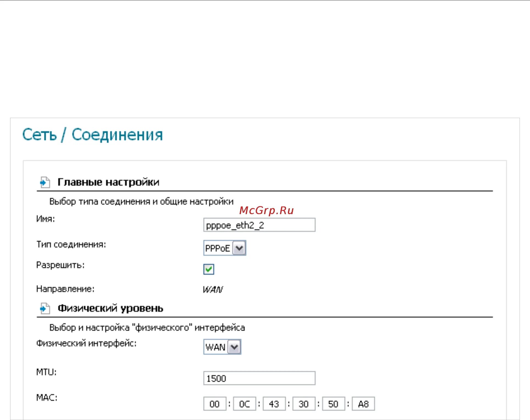
Task: Click the MTU field showing 1500
Action: [259, 379]
